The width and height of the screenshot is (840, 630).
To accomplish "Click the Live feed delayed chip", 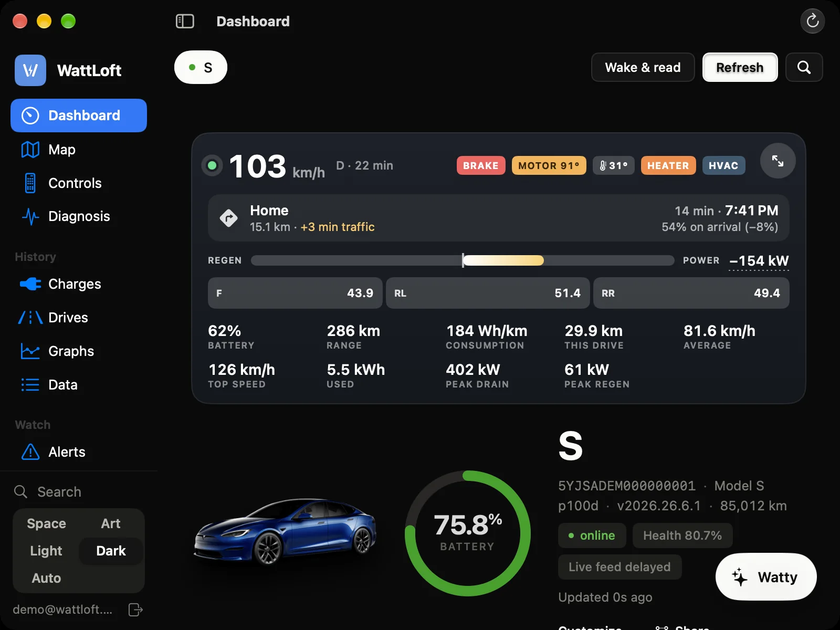I will tap(619, 567).
